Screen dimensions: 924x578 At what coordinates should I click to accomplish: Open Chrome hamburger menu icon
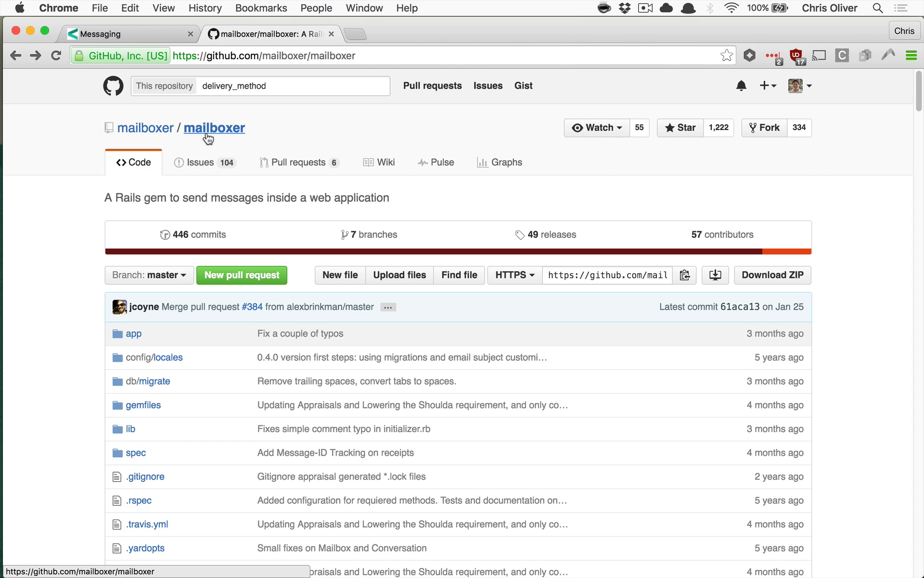911,55
